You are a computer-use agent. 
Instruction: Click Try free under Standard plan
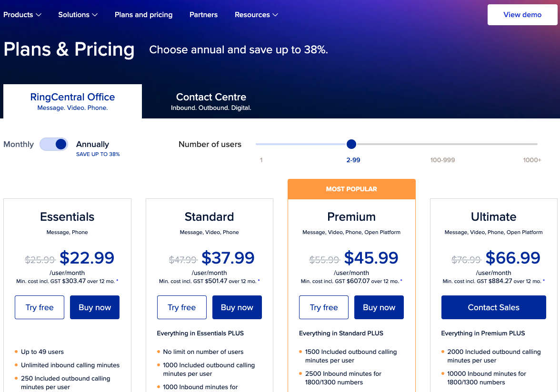[182, 307]
